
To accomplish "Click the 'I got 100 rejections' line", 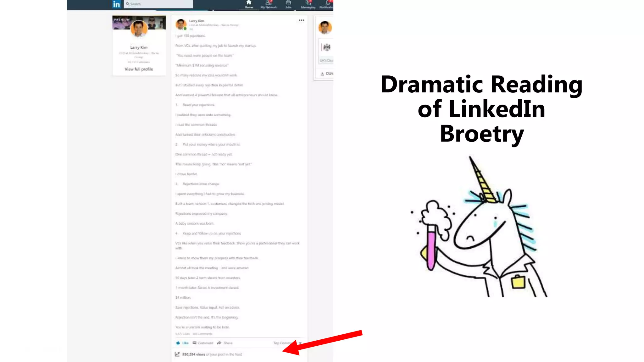I will pos(190,36).
